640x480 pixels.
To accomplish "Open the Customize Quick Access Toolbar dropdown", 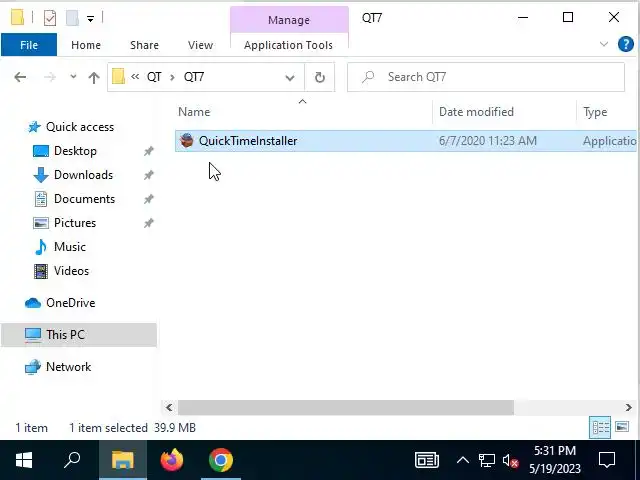I will (x=90, y=18).
